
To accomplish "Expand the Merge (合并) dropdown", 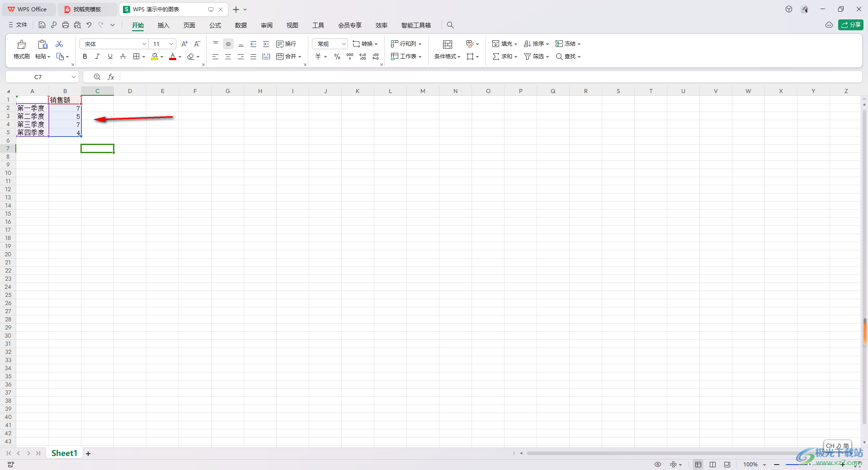I will (299, 56).
